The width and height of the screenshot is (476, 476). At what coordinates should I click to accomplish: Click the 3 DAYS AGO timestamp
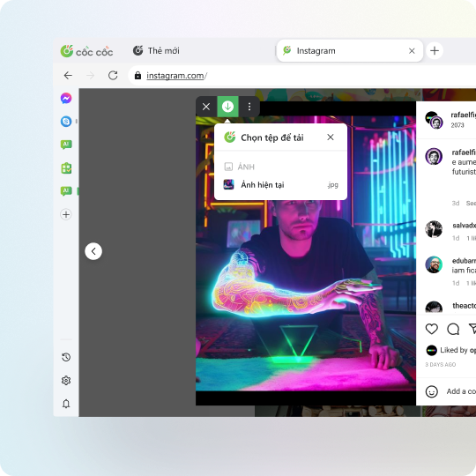[441, 365]
